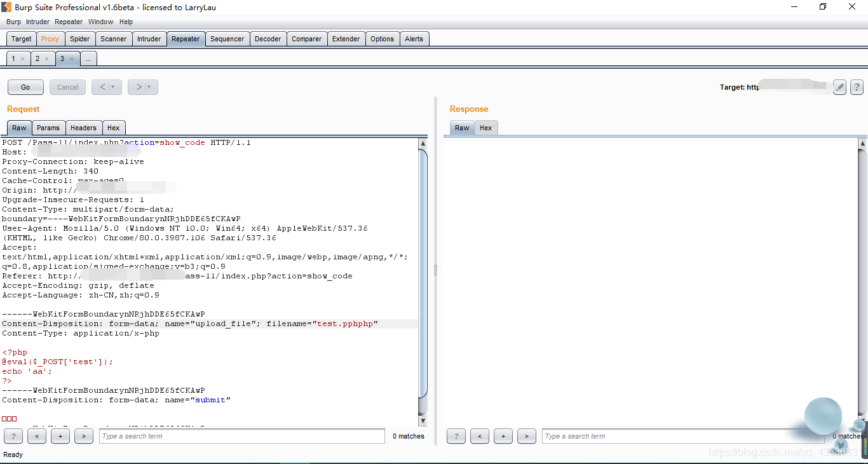Click the response pane scroll up arrow
The height and width of the screenshot is (464, 868).
coord(862,144)
